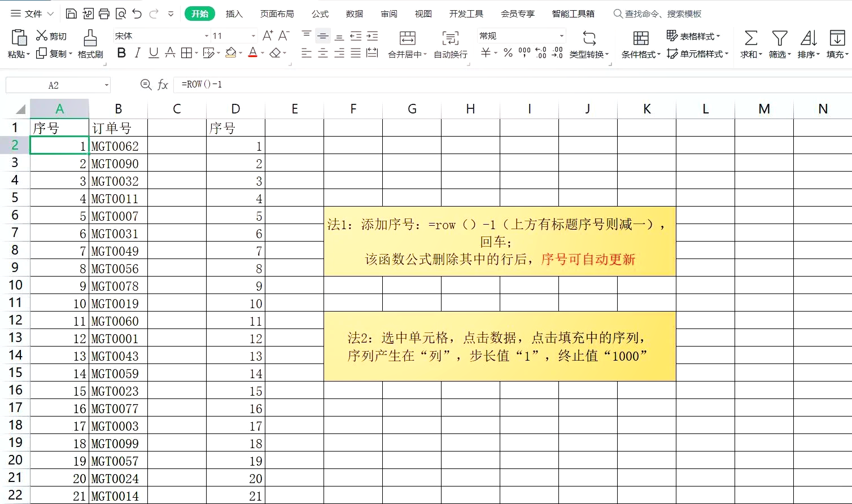
Task: Expand Cell Style (单元格样式) dropdown
Action: coord(727,54)
